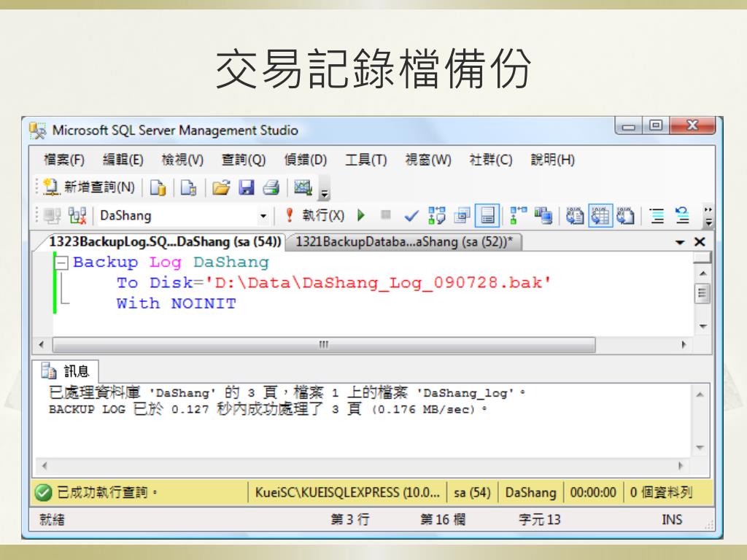This screenshot has height=560, width=747.
Task: Click the green success check status icon
Action: click(x=43, y=492)
